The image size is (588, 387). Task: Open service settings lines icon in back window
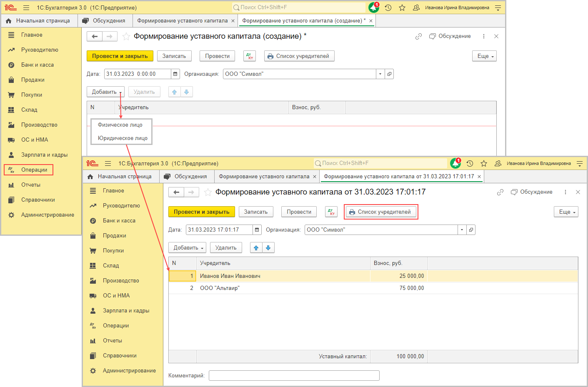pos(498,7)
